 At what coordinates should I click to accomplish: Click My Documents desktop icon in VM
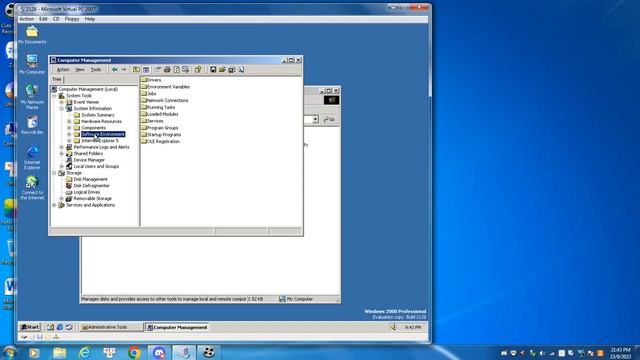[x=32, y=35]
